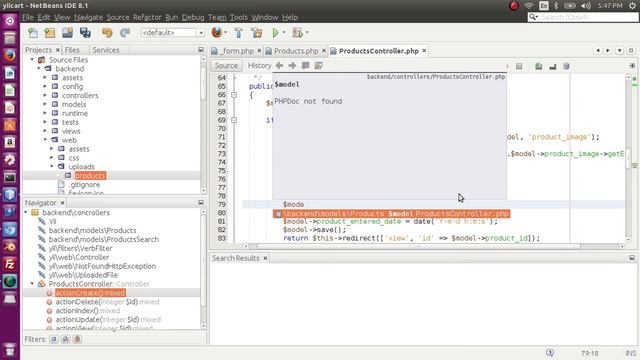
Task: Click editor back navigation arrow icon
Action: [279, 65]
